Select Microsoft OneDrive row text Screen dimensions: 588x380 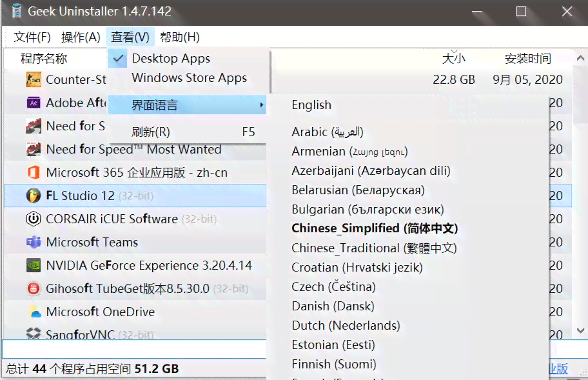coord(101,312)
